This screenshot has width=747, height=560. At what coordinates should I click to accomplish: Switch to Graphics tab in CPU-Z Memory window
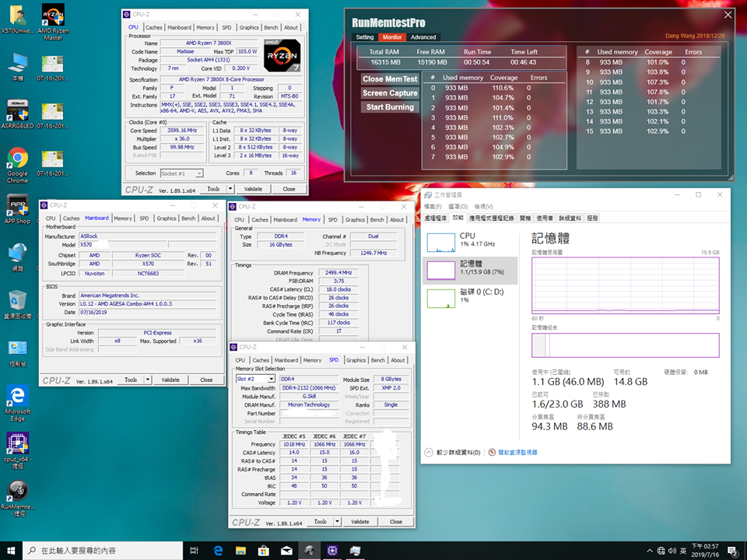pos(355,220)
